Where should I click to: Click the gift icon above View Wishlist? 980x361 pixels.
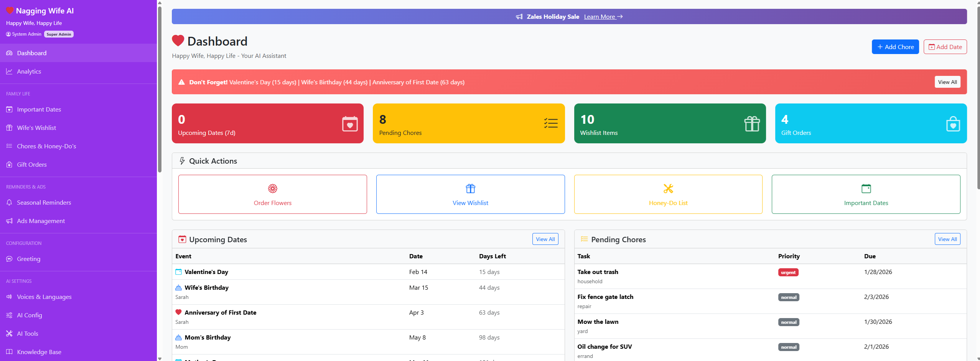470,189
